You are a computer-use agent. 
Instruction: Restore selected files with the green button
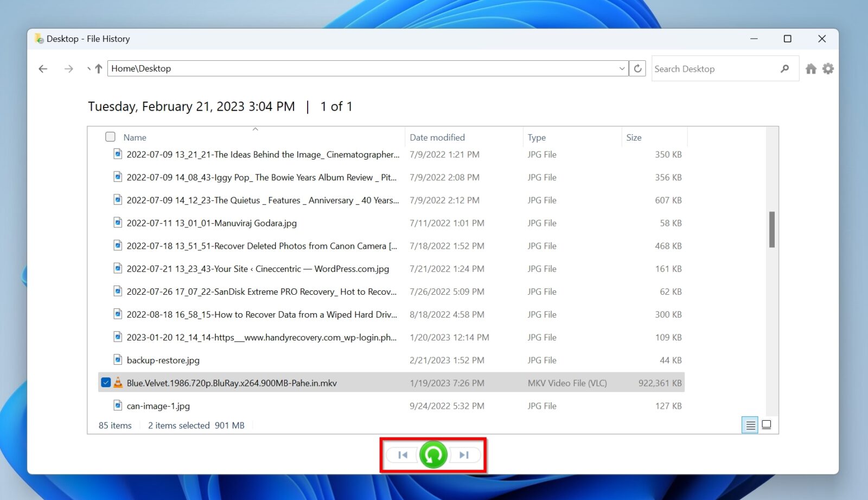click(x=432, y=455)
